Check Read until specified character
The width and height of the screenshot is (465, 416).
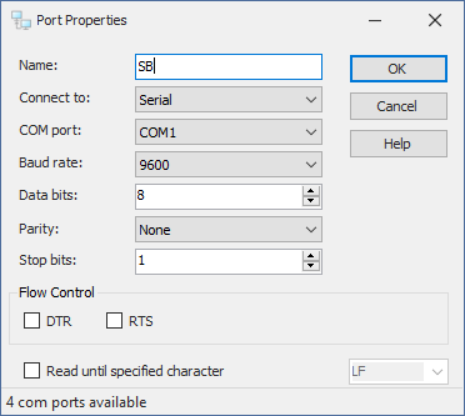click(32, 371)
